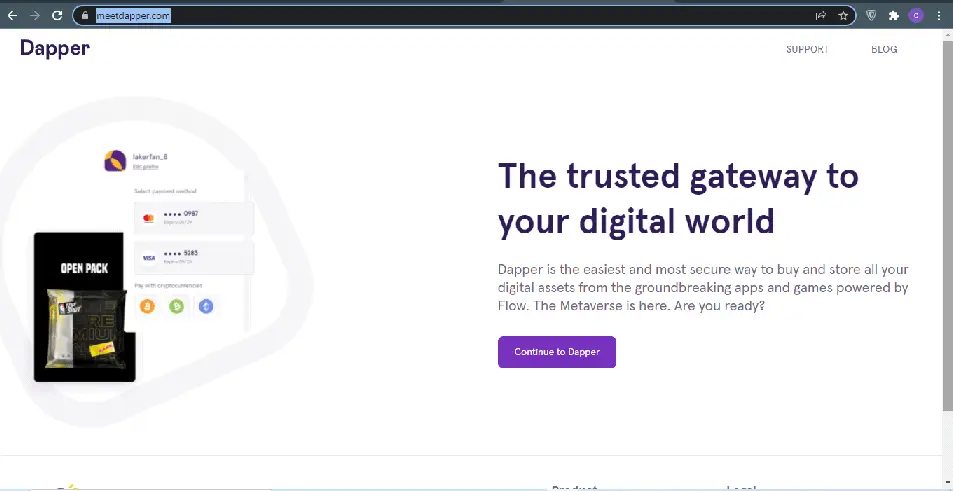Viewport: 953px width, 491px height.
Task: Click the orange Bitcoin icon
Action: pyautogui.click(x=148, y=307)
